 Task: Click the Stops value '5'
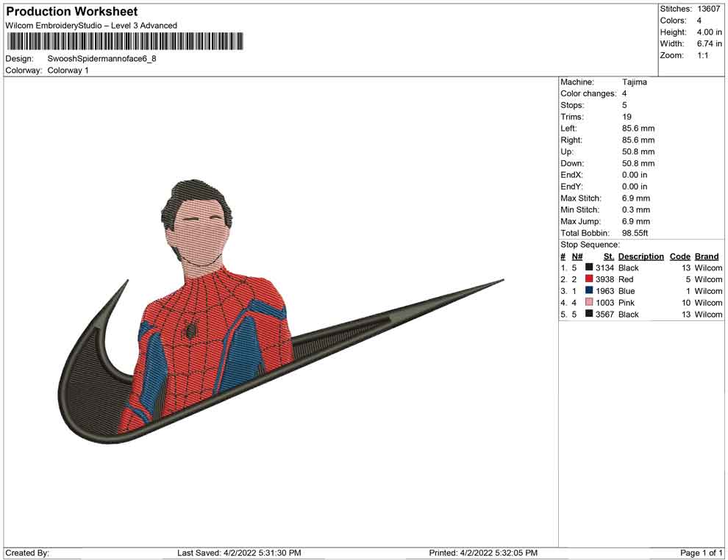pos(624,105)
